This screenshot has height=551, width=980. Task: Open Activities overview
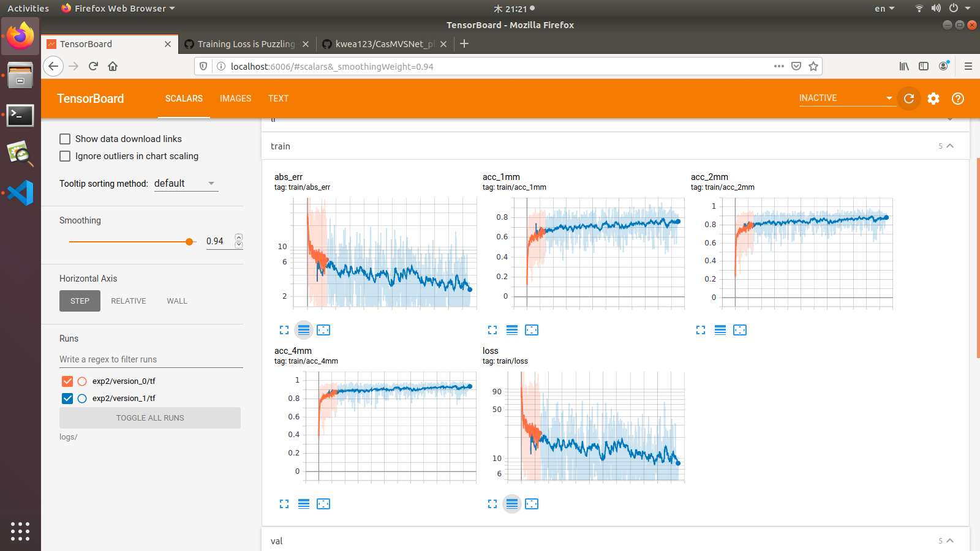click(28, 9)
